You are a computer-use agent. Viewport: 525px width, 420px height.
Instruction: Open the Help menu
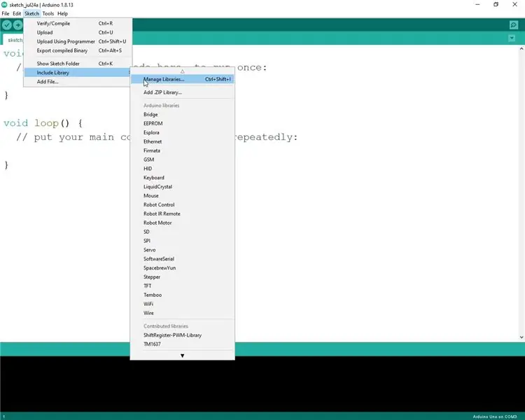point(62,13)
